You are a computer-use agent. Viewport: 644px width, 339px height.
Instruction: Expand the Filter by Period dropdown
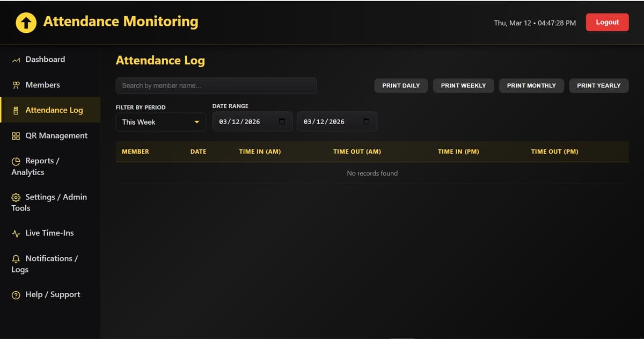click(160, 122)
